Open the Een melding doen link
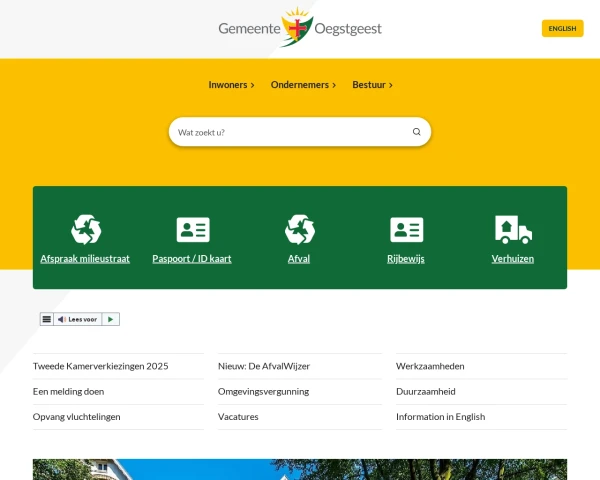Viewport: 600px width, 480px height. click(68, 392)
